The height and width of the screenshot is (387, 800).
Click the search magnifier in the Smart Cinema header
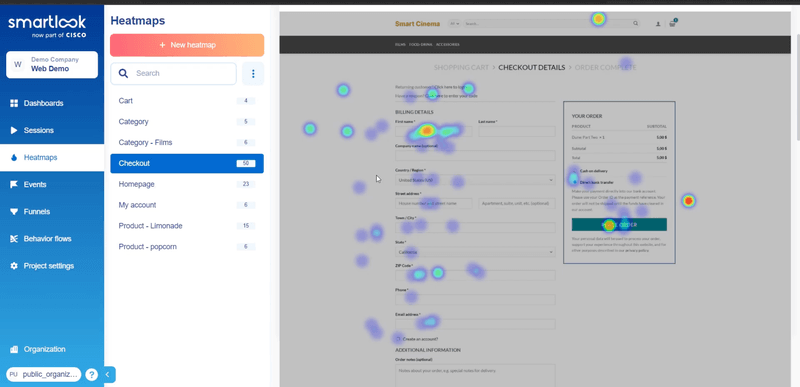635,23
